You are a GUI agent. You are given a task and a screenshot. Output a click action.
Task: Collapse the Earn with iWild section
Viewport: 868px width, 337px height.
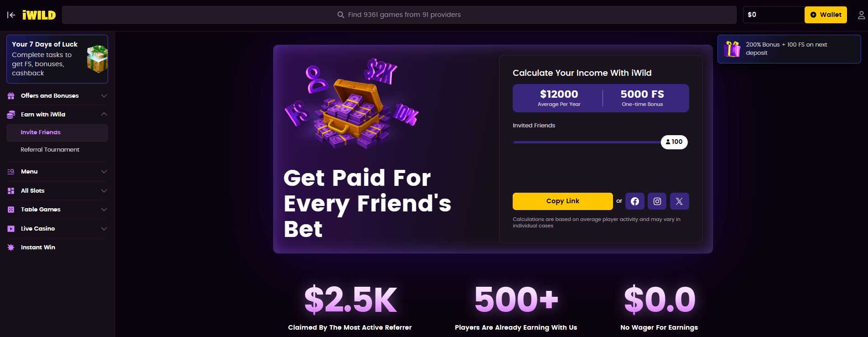coord(104,114)
